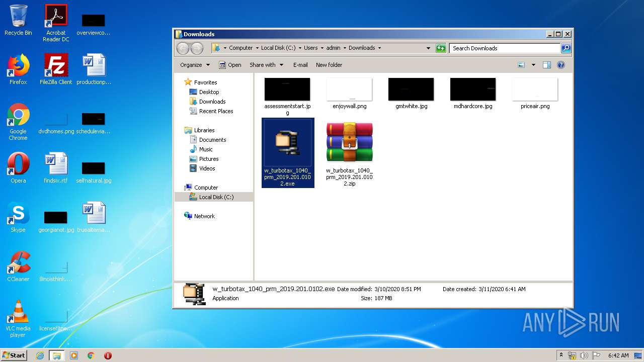The width and height of the screenshot is (644, 362).
Task: Open Google Chrome desktop shortcut
Action: (18, 122)
